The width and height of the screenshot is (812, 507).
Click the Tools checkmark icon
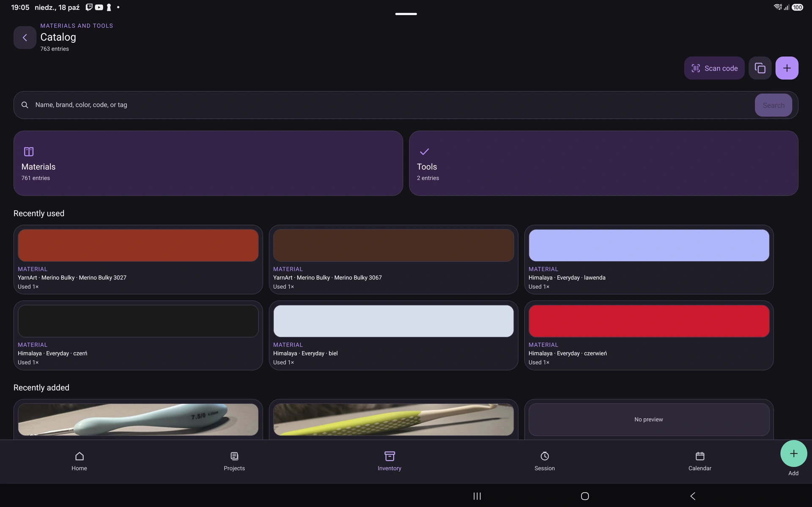424,151
